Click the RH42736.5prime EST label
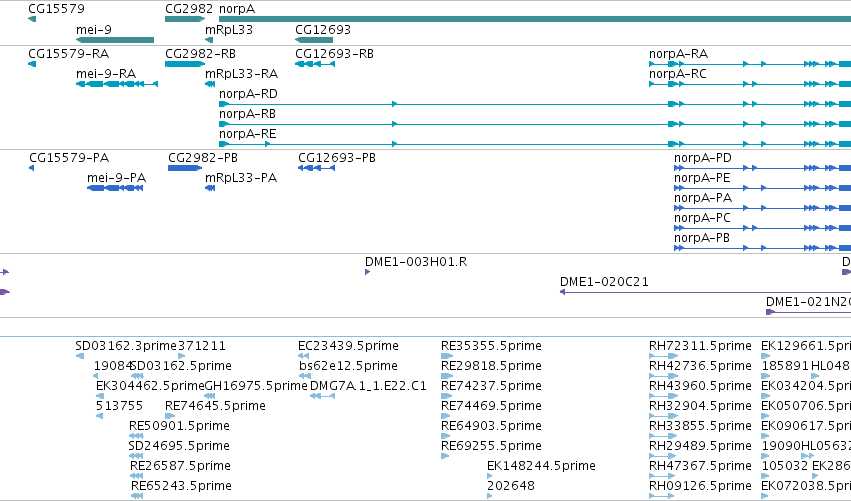 click(x=700, y=366)
